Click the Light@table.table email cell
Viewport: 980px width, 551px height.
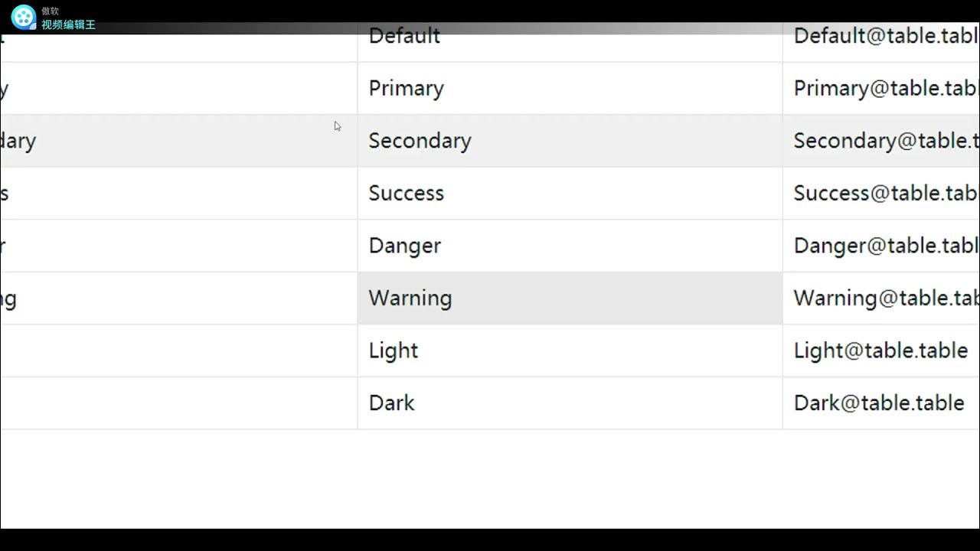881,350
